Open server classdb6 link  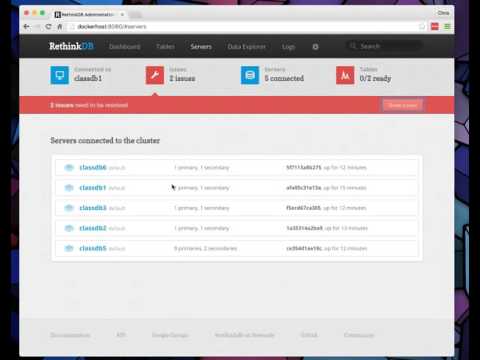(x=93, y=167)
